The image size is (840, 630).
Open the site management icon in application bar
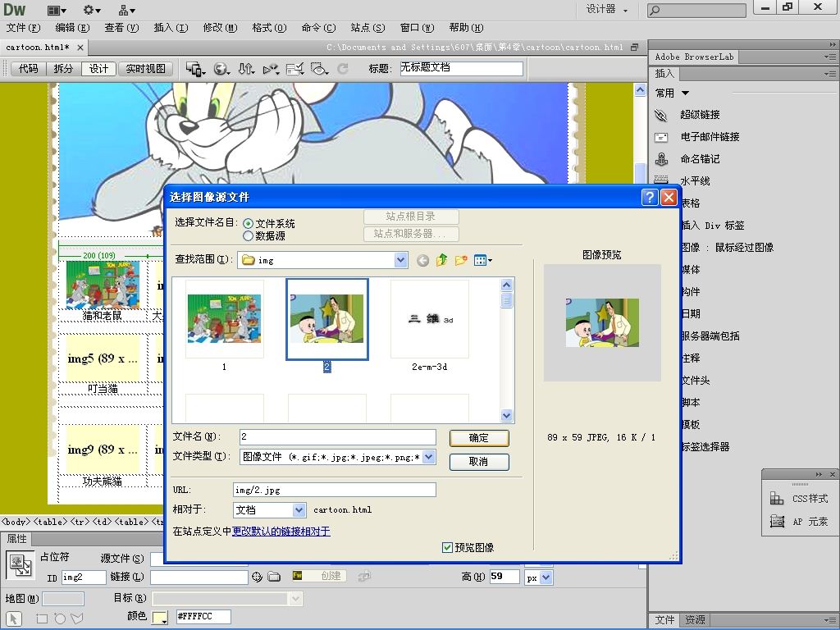pos(127,10)
